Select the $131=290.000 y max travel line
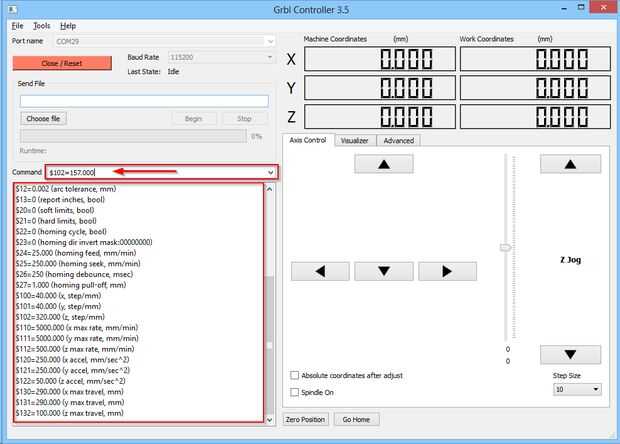Screen dimensions: 620x444 [70, 402]
